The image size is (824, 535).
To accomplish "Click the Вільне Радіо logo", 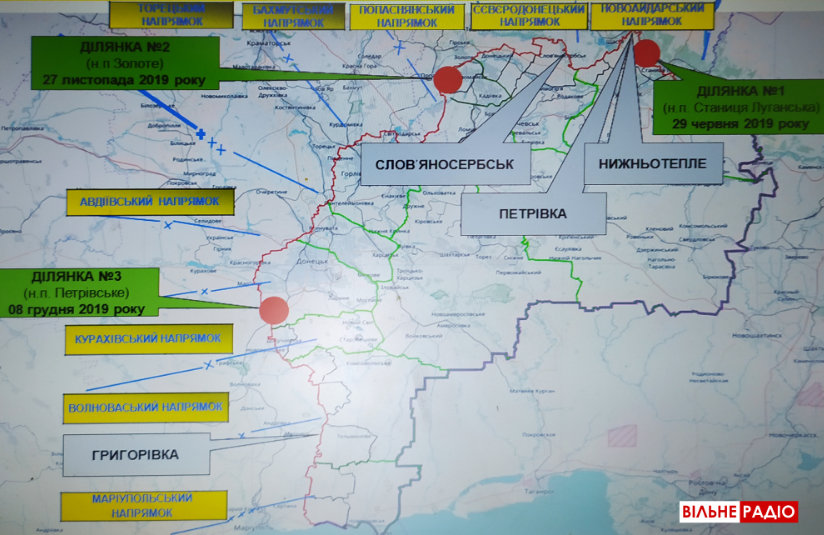I will (739, 512).
